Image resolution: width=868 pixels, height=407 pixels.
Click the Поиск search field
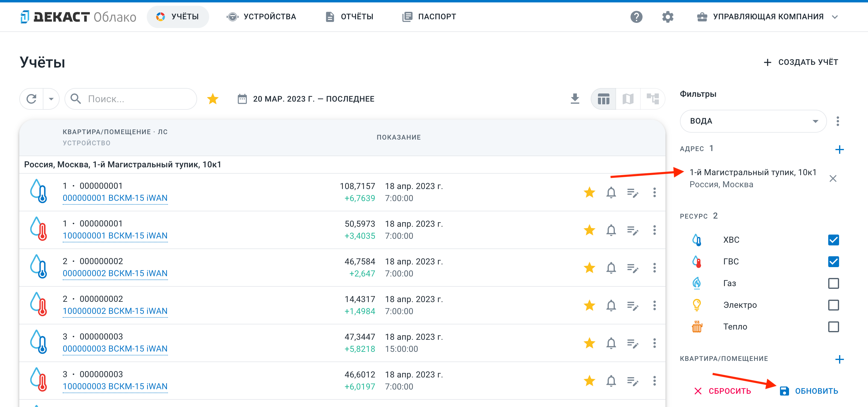[x=131, y=99]
